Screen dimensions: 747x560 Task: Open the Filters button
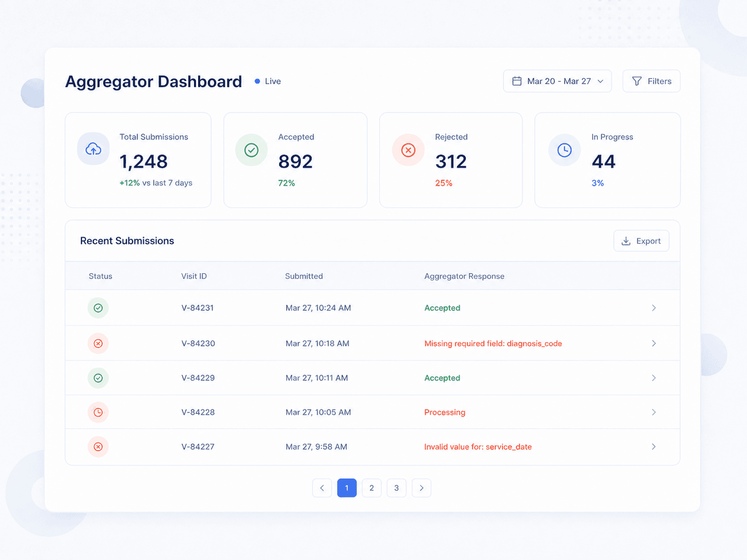click(x=652, y=81)
